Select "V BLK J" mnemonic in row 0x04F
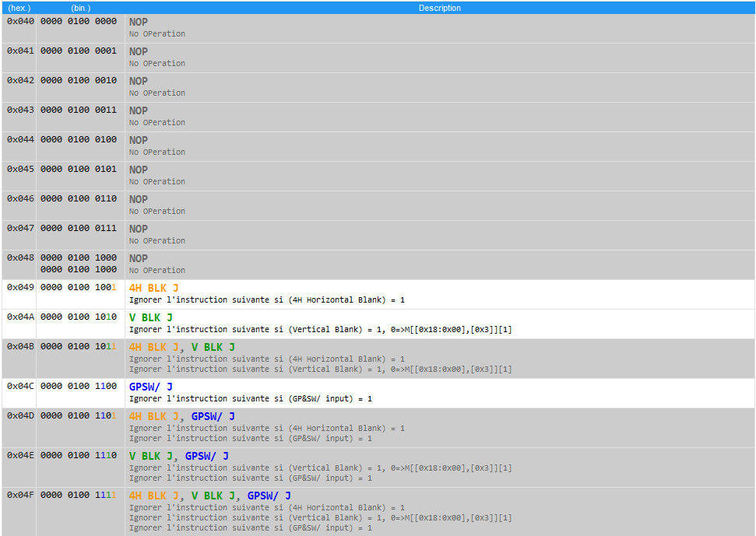This screenshot has width=756, height=536. [213, 496]
